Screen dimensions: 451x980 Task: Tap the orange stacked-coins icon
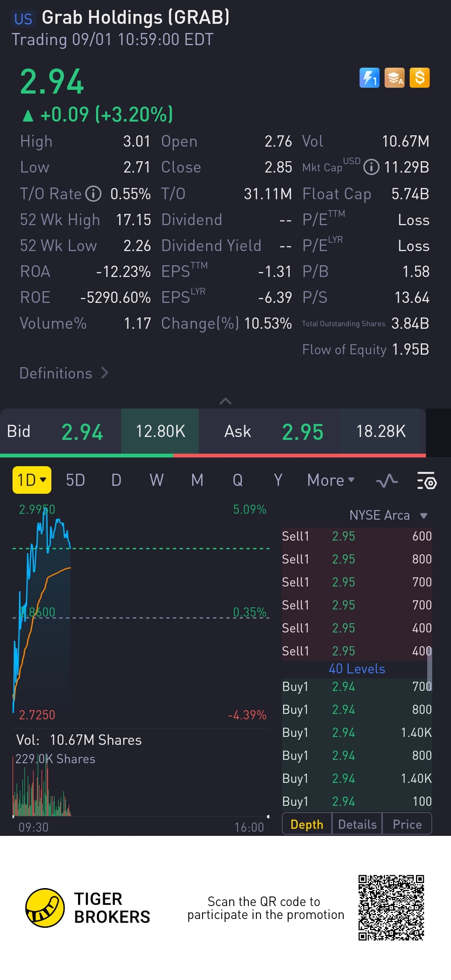tap(395, 78)
